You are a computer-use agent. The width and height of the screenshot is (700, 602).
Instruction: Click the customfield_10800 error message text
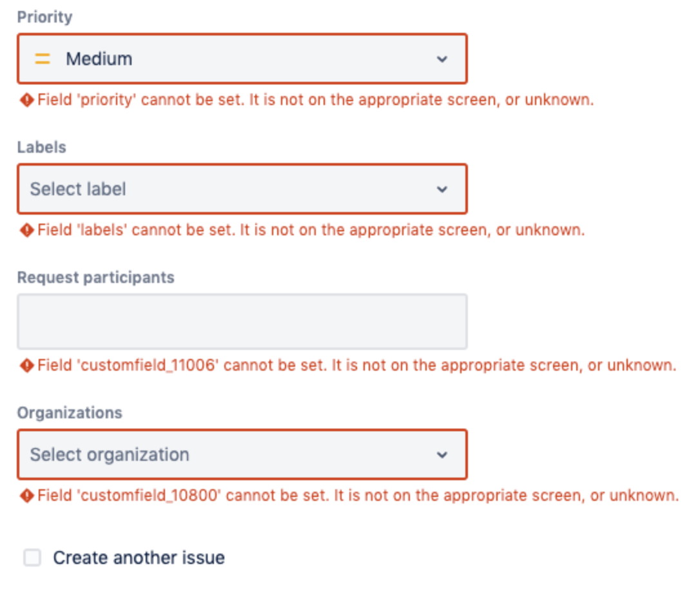pos(358,496)
